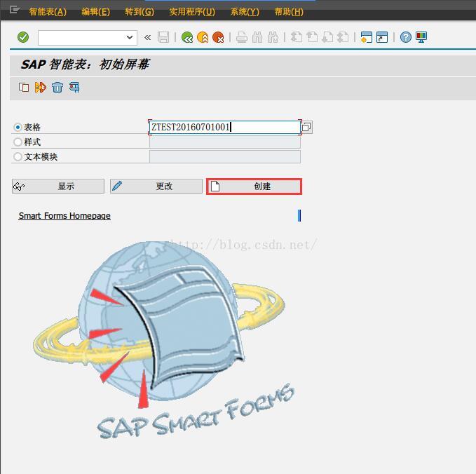This screenshot has width=476, height=474.
Task: Click the 显示 display button
Action: (x=58, y=186)
